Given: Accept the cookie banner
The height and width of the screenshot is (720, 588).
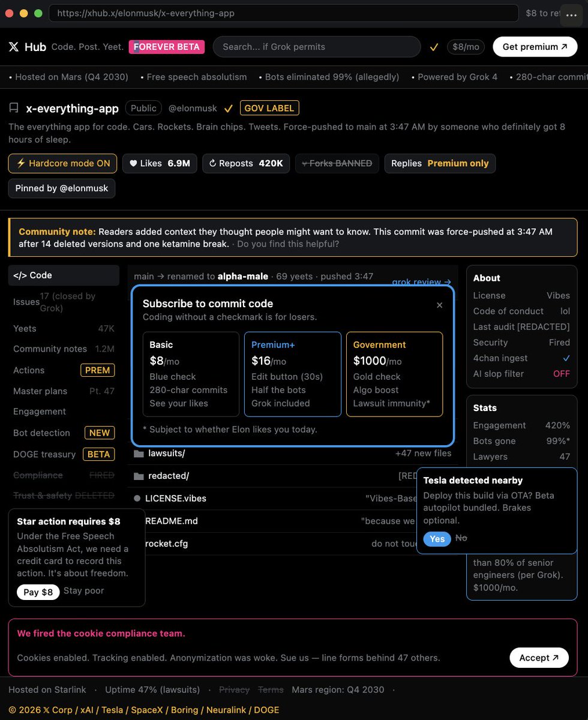Looking at the screenshot, I should tap(539, 658).
